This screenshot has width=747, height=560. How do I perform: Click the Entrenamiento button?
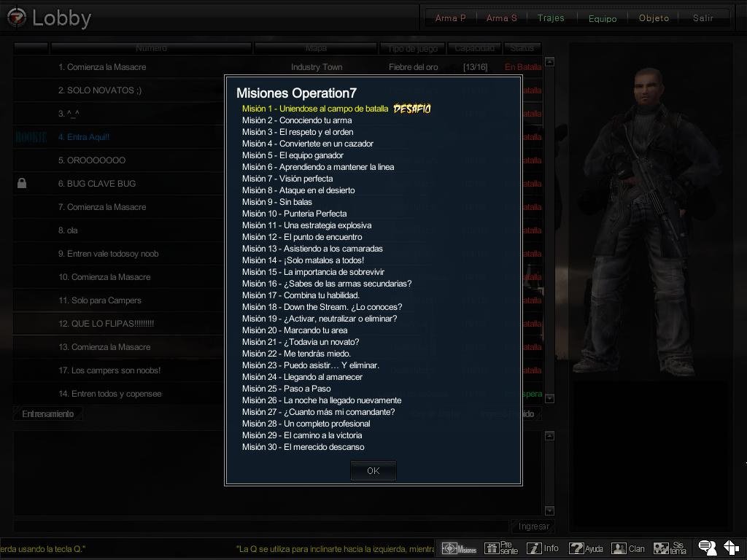[x=47, y=414]
